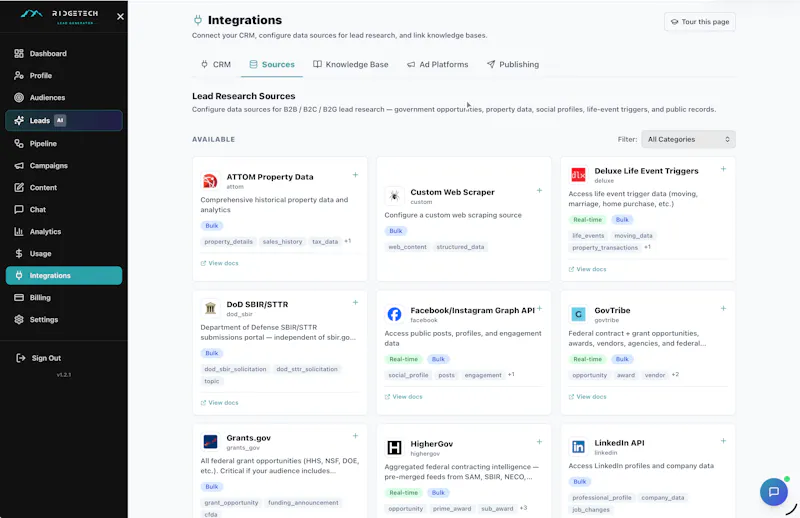Click the LinkedIn logo icon
The image size is (800, 518).
point(578,447)
